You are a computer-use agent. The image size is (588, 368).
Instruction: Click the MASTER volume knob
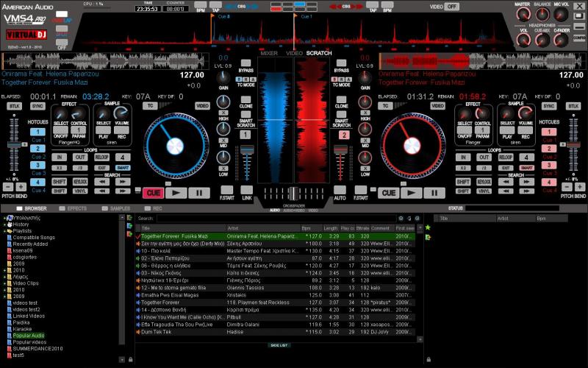point(523,14)
